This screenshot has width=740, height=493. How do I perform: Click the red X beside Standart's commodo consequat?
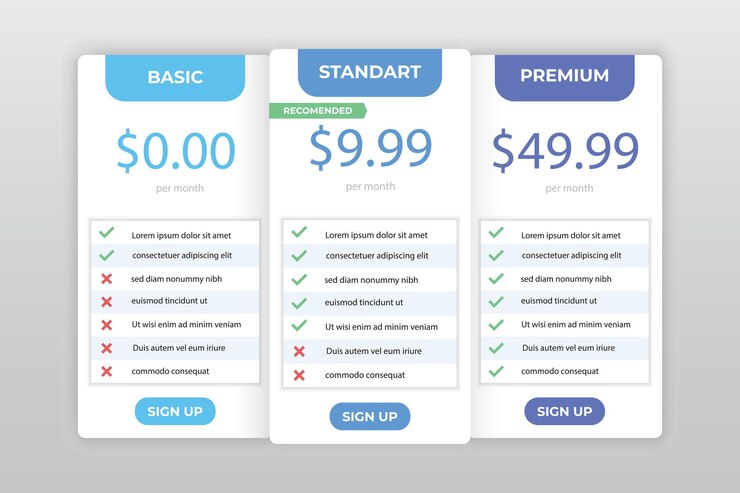point(299,375)
